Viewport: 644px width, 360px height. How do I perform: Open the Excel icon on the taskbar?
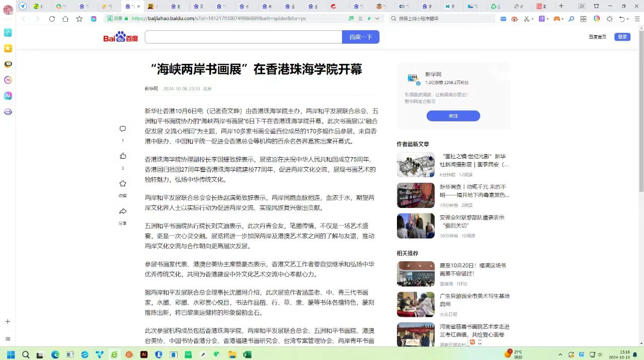pos(247,354)
